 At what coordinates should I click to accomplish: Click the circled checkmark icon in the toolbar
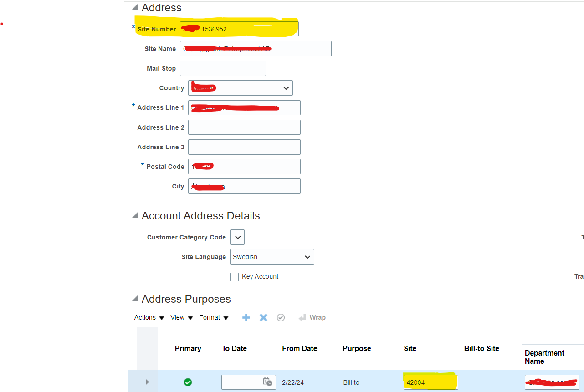click(x=281, y=317)
